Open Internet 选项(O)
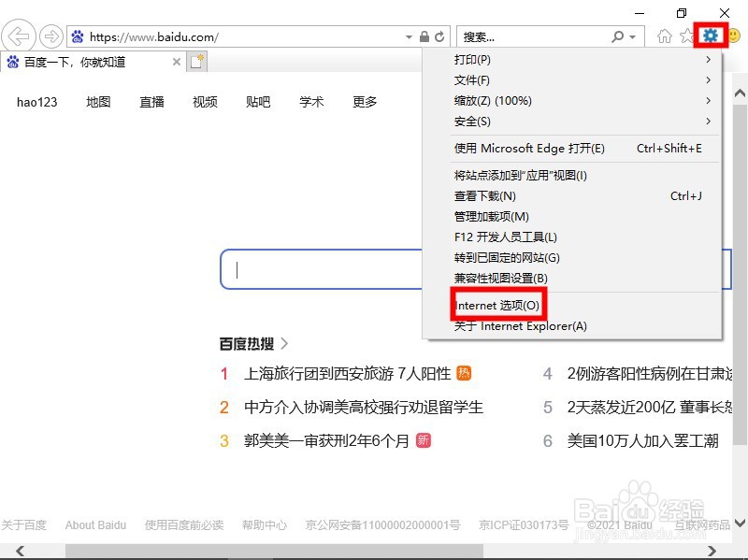This screenshot has width=748, height=560. tap(572, 306)
